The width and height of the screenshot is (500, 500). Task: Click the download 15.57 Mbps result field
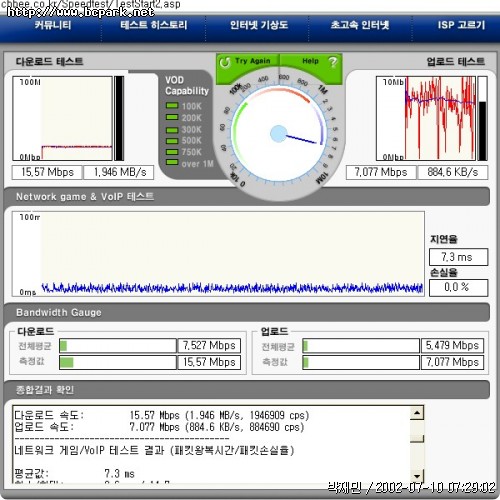click(47, 172)
